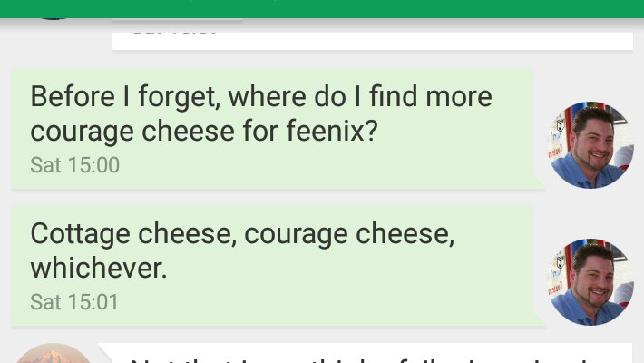This screenshot has width=644, height=363.
Task: Tap the bubble tail of 15:00 message
Action: tap(538, 183)
